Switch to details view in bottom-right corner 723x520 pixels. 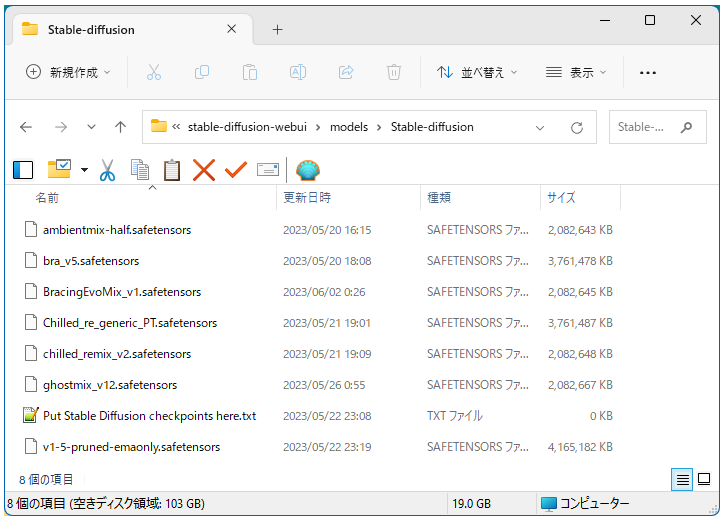[683, 480]
